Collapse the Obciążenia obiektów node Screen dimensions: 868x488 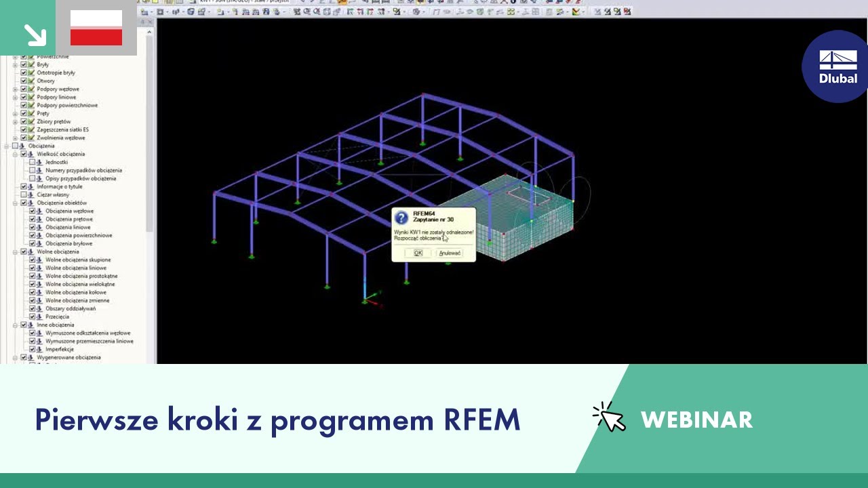click(x=15, y=203)
